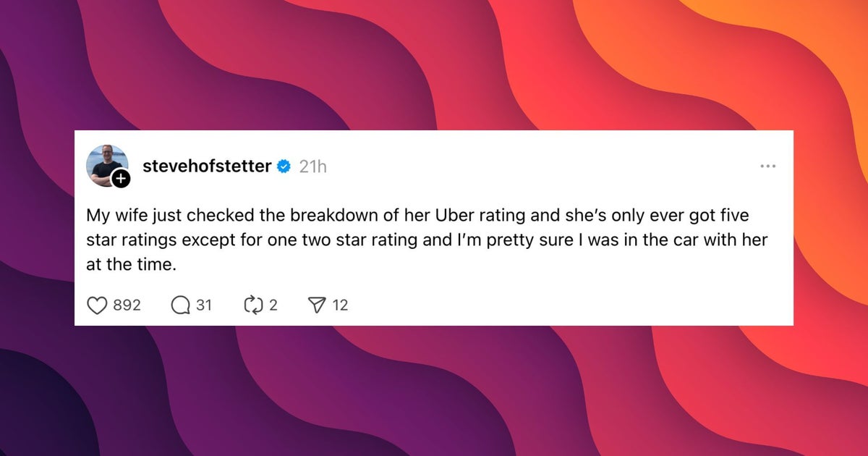Like the post with the heart icon
The width and height of the screenshot is (868, 456).
[97, 305]
